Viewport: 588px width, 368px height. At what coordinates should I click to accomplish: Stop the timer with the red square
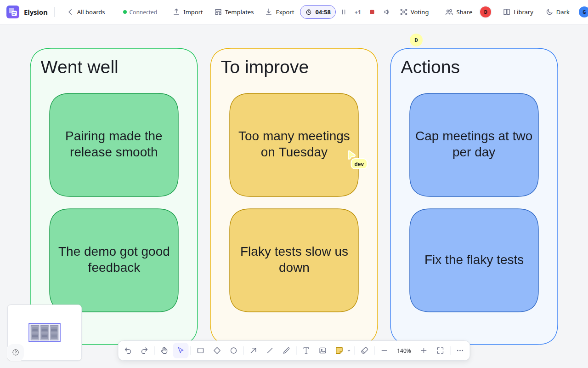[372, 12]
